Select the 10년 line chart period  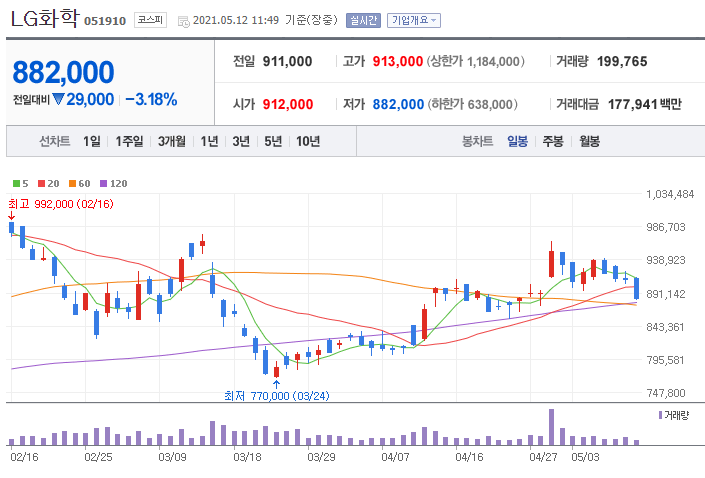click(x=308, y=141)
